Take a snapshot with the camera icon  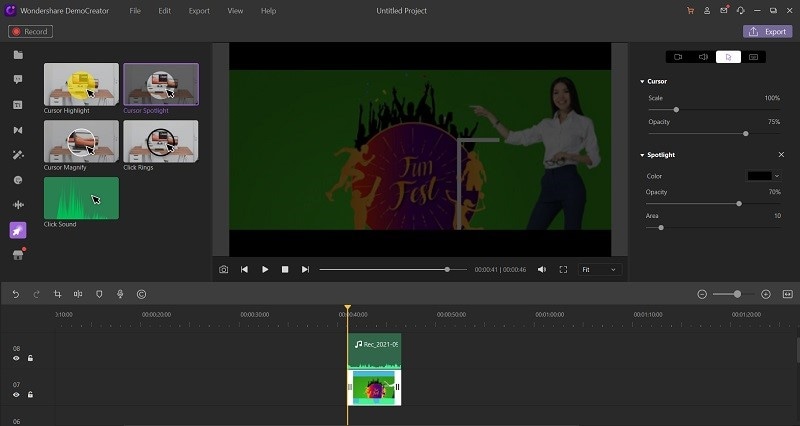click(223, 269)
